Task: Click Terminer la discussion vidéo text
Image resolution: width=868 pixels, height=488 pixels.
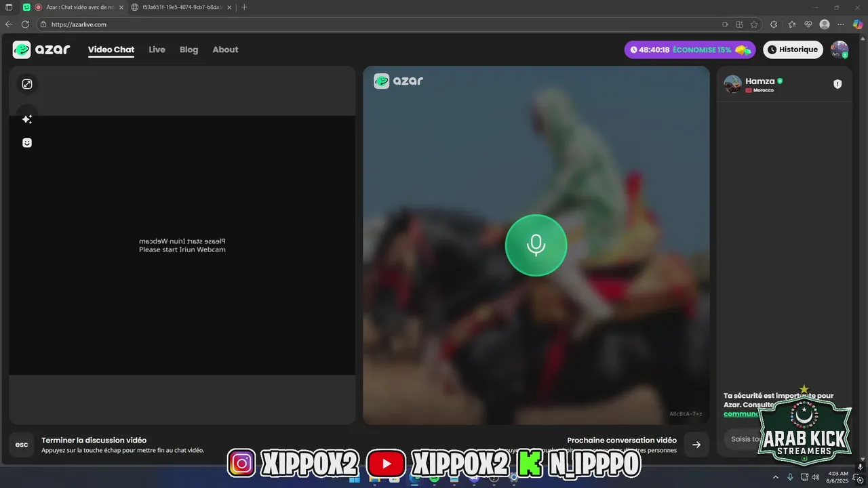Action: pyautogui.click(x=94, y=440)
